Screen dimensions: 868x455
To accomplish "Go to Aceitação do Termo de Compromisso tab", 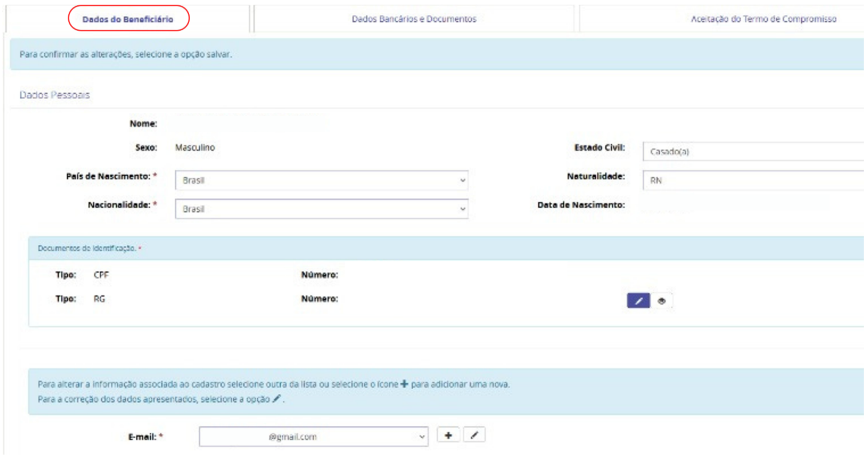I will (763, 19).
